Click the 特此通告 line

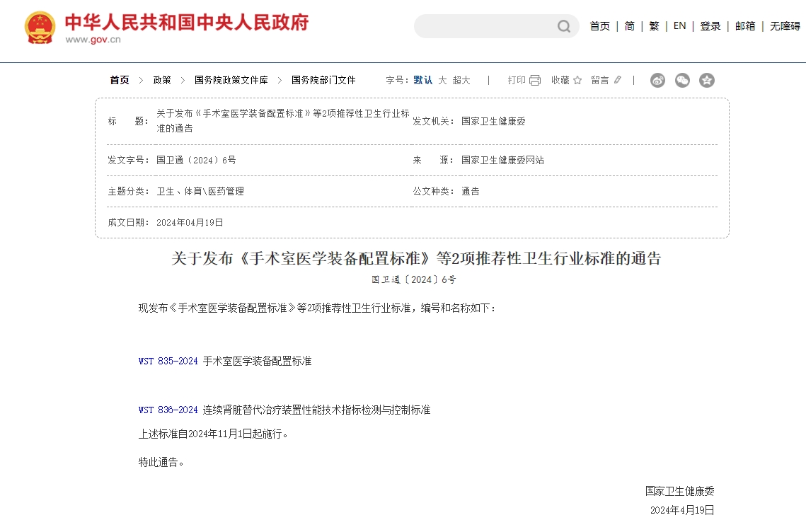(x=161, y=463)
